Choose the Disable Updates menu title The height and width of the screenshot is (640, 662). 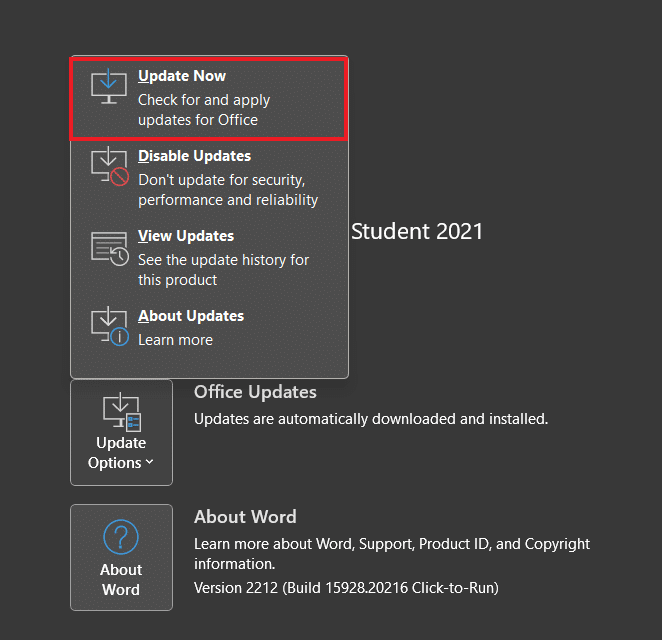[194, 156]
